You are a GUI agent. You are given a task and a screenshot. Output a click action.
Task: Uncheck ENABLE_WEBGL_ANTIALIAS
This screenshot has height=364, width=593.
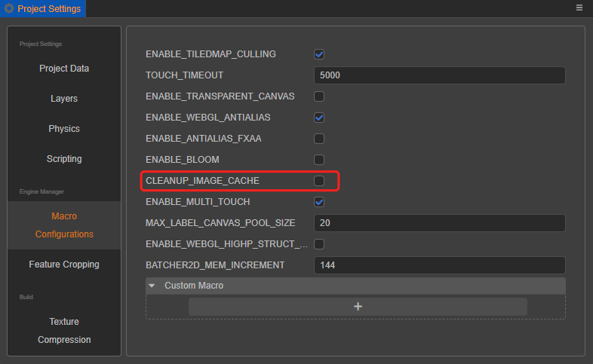click(x=319, y=118)
